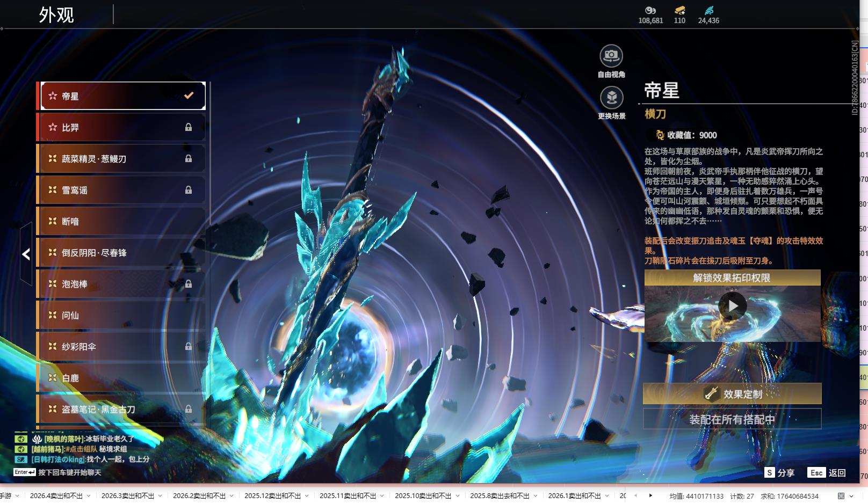The height and width of the screenshot is (504, 868).
Task: Play the skin effect preview video
Action: [733, 306]
